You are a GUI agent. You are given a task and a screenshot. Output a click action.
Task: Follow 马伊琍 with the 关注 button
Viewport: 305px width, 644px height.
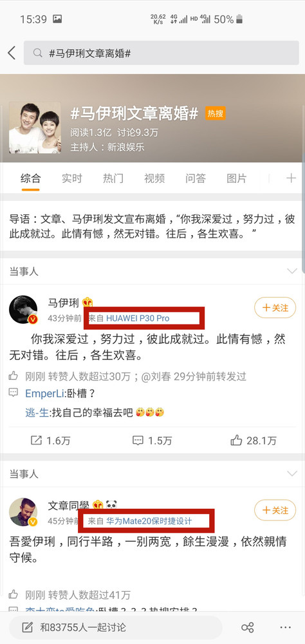(275, 308)
